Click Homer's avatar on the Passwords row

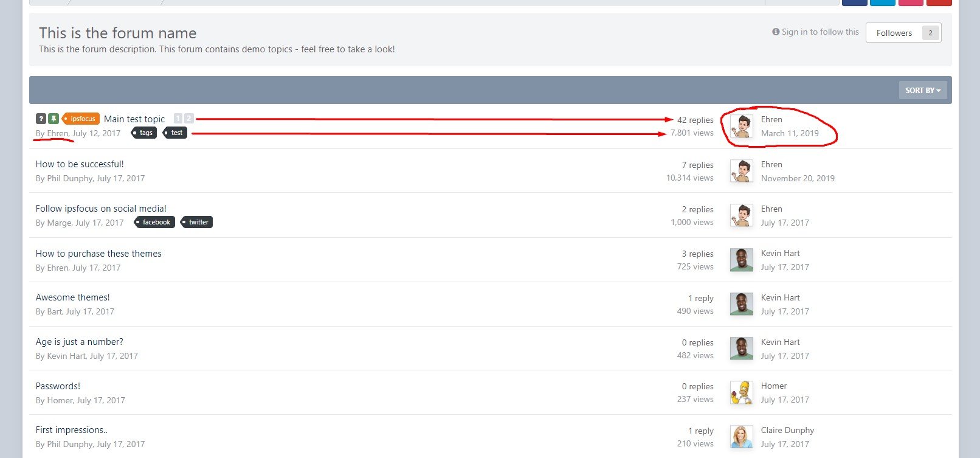point(741,392)
